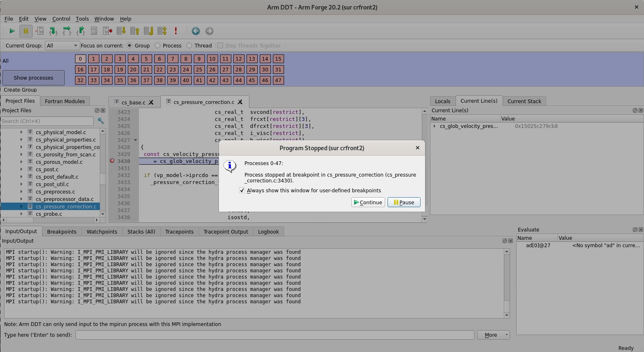Click the grey forward navigation arrow
The height and width of the screenshot is (352, 644).
tap(209, 31)
